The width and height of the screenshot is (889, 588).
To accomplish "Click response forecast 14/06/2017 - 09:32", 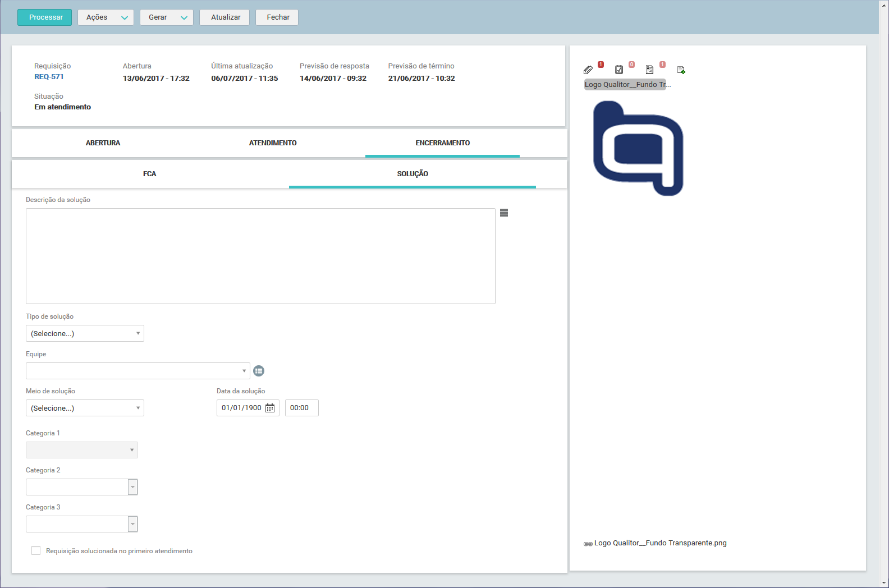I will coord(333,79).
